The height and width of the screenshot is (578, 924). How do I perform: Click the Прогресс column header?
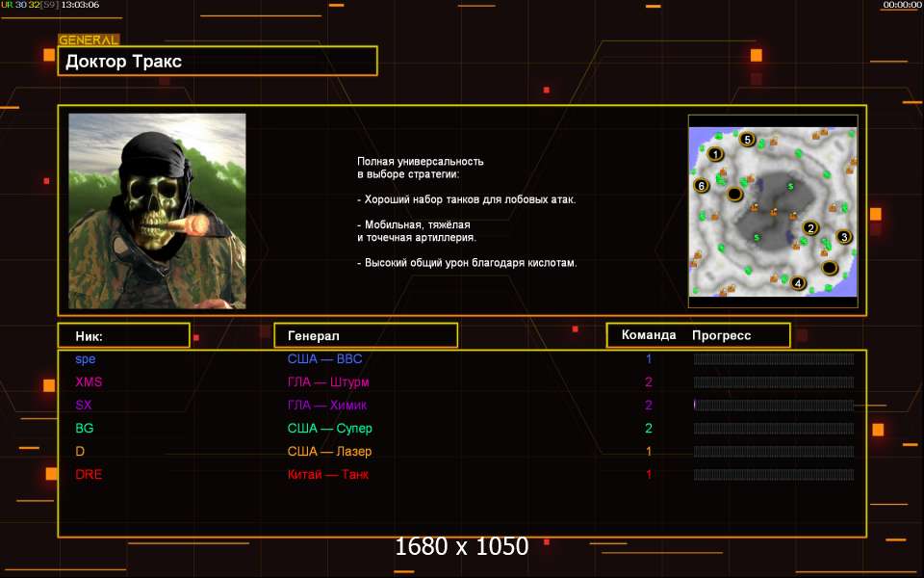pos(721,335)
